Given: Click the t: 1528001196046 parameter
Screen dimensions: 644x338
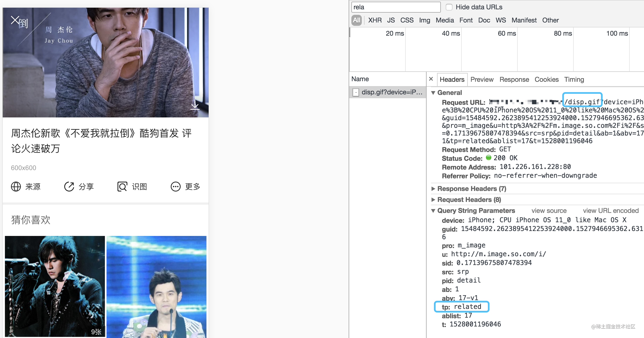Looking at the screenshot, I should [471, 324].
